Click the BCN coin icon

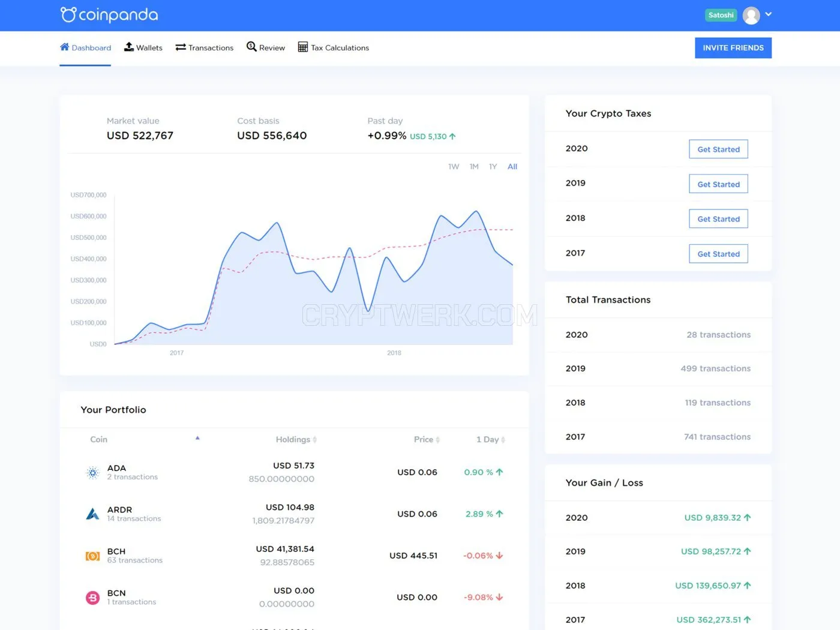coord(92,598)
